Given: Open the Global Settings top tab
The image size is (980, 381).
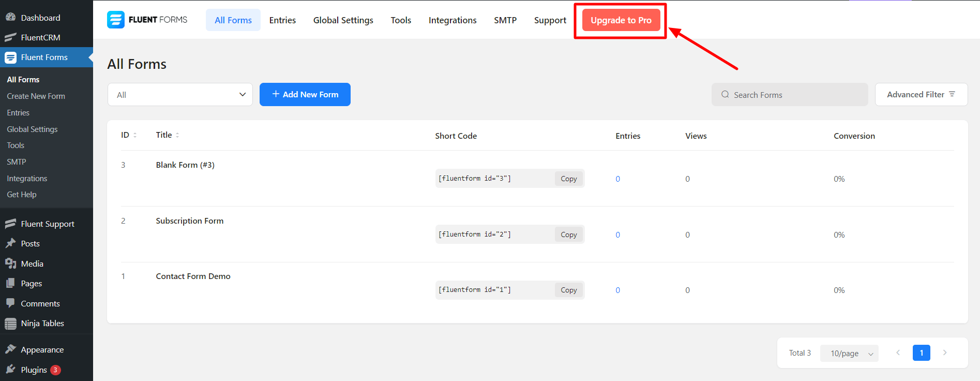Looking at the screenshot, I should point(343,20).
